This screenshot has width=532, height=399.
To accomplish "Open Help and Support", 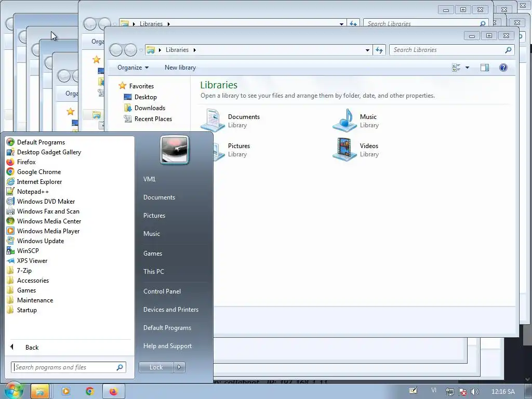I will coord(167,346).
